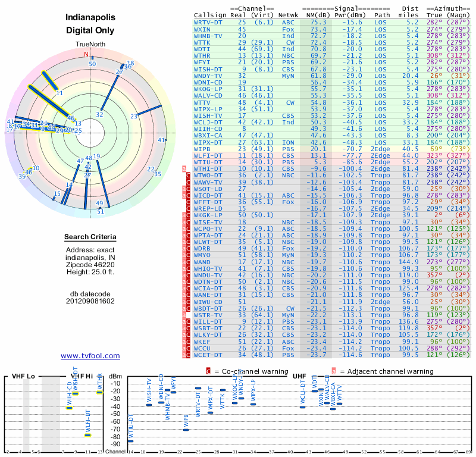Click the WTHR bar in VHF Hi chart
The image size is (476, 457).
tap(100, 392)
